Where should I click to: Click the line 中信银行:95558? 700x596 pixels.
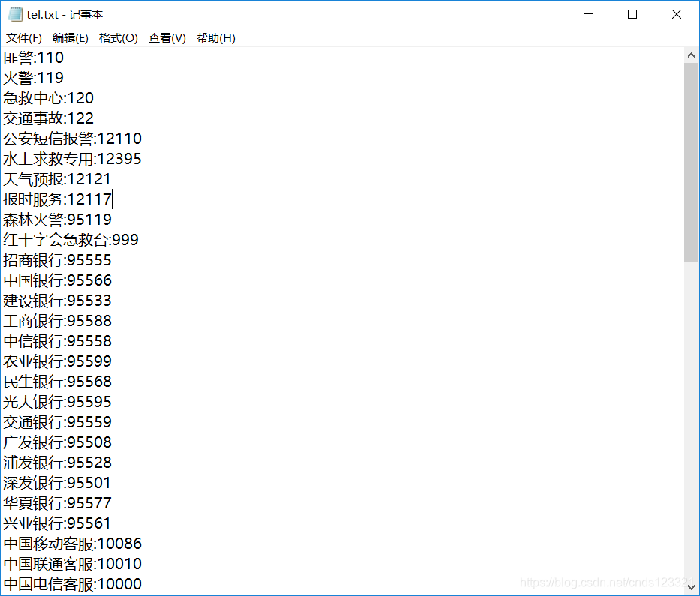tap(57, 341)
